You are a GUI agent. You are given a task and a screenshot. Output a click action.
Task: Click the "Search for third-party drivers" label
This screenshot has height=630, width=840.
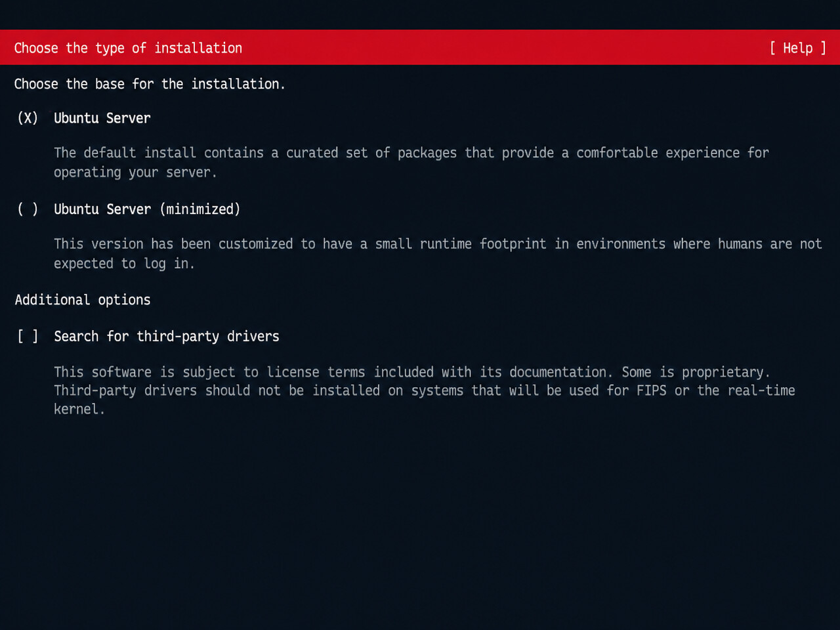pyautogui.click(x=167, y=337)
